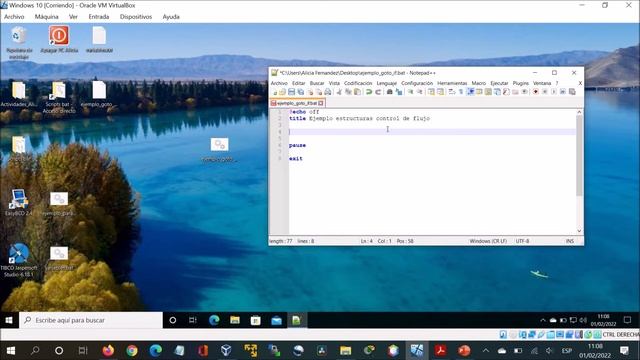
Task: Open the Dispositivos menu in VirtualBox
Action: 136,17
